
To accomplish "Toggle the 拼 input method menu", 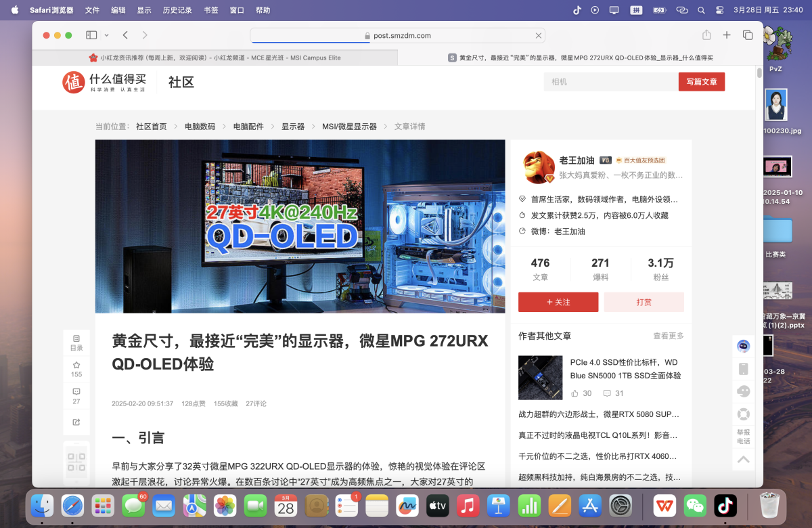I will 637,10.
